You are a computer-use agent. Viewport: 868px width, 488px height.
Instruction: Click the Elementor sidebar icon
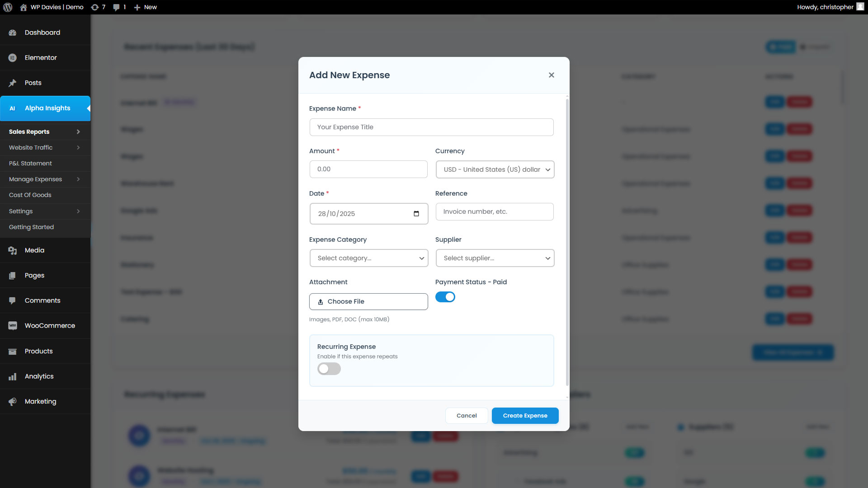click(13, 58)
